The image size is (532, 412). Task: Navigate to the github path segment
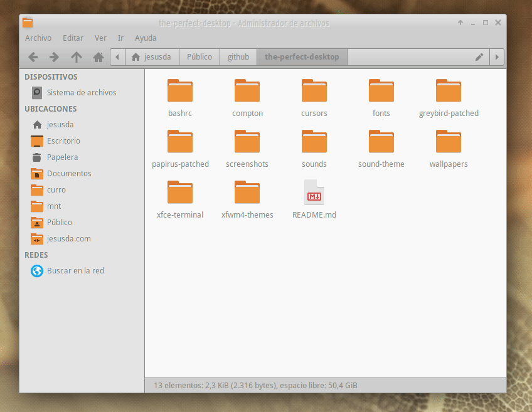[x=238, y=57]
